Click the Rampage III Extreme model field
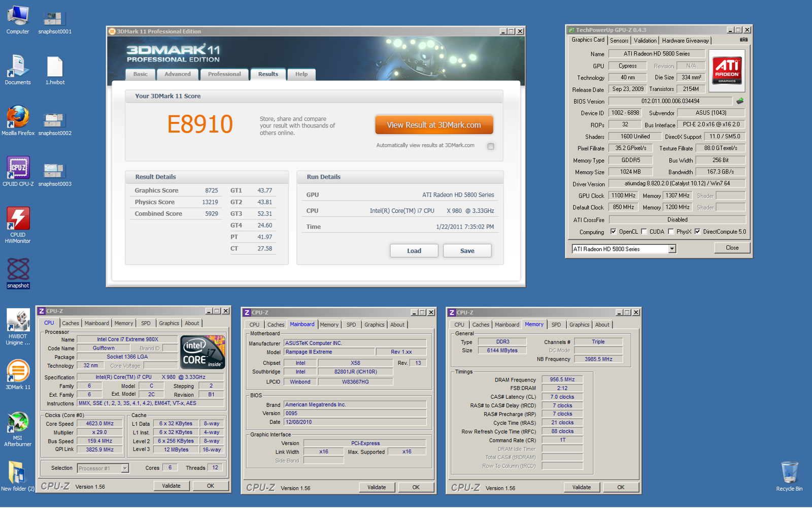 329,352
